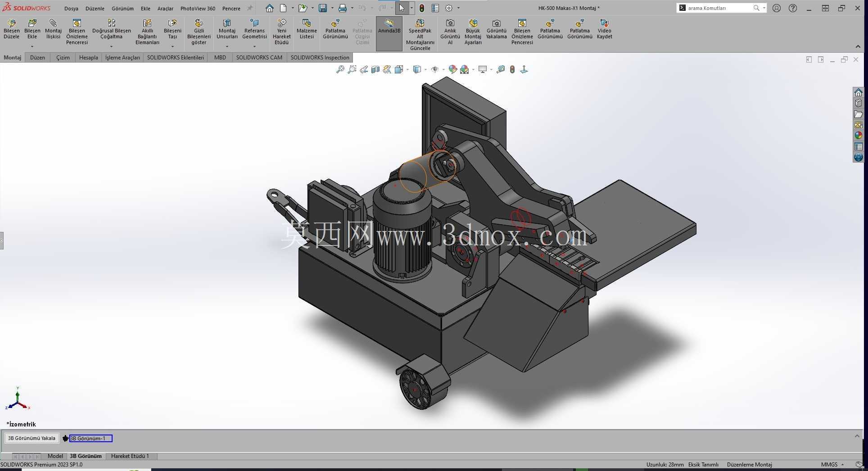Click the Hesapla tab
868x471 pixels.
pos(88,57)
